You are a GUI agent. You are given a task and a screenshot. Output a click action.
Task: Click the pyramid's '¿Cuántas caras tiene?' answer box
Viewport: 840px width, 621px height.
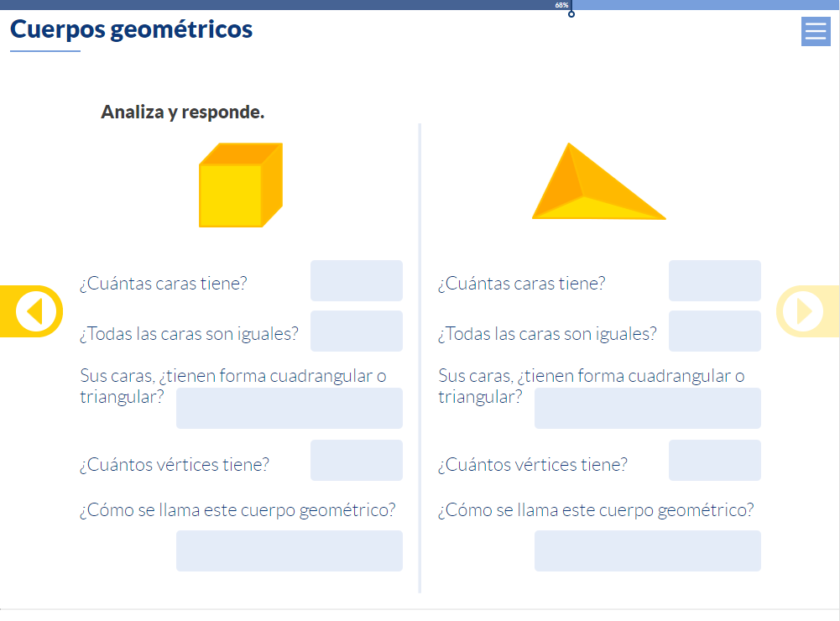pyautogui.click(x=714, y=280)
